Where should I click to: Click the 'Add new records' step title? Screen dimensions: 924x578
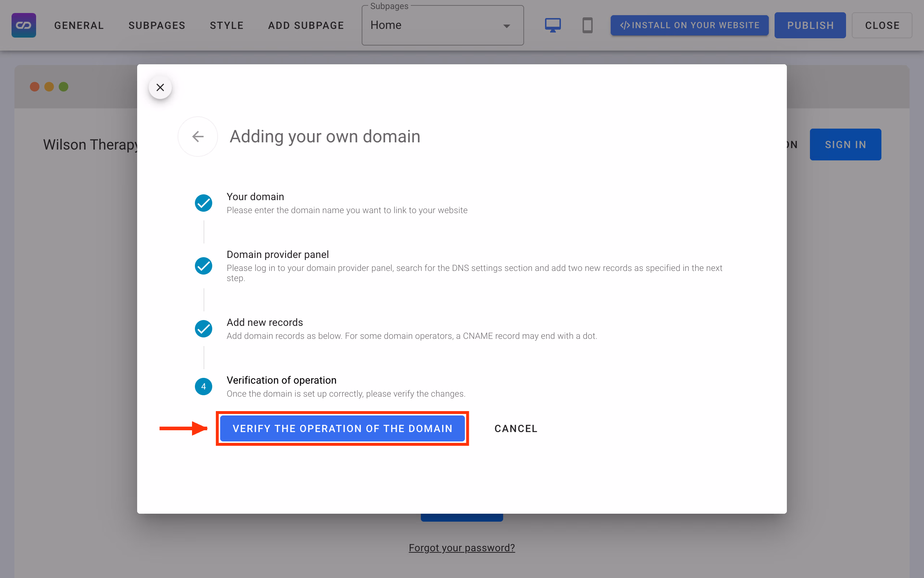pyautogui.click(x=265, y=322)
